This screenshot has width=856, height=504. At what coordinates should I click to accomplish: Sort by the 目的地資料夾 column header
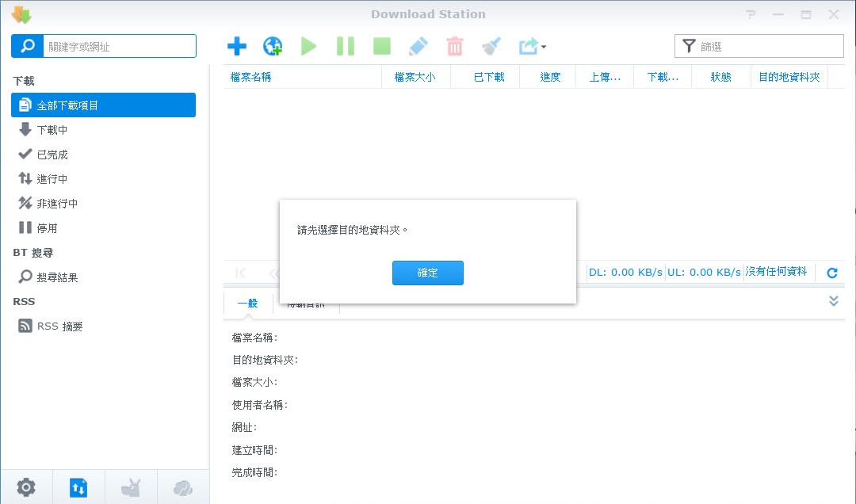tap(789, 77)
